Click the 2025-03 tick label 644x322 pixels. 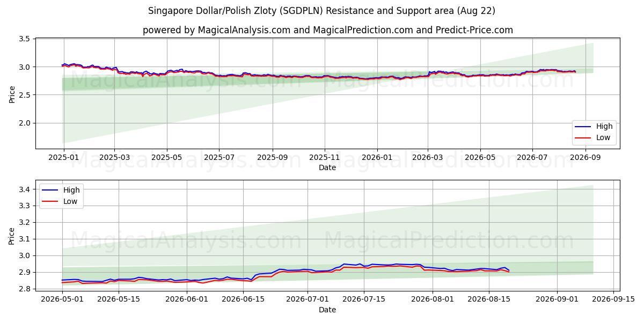pyautogui.click(x=114, y=157)
